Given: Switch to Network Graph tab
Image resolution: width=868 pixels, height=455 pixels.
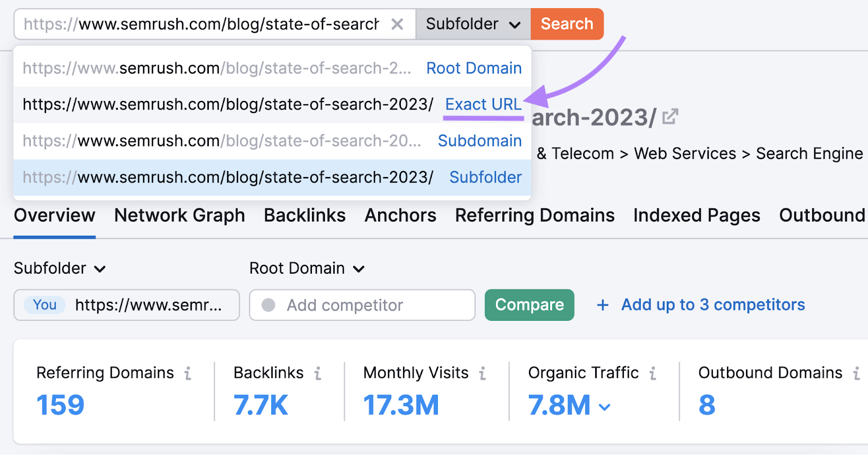Looking at the screenshot, I should tap(180, 216).
